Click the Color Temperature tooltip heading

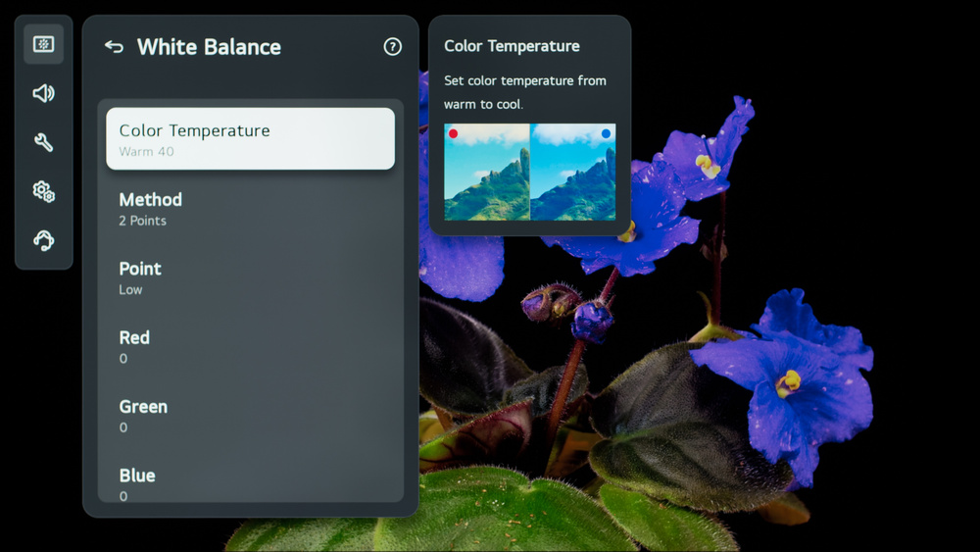512,46
